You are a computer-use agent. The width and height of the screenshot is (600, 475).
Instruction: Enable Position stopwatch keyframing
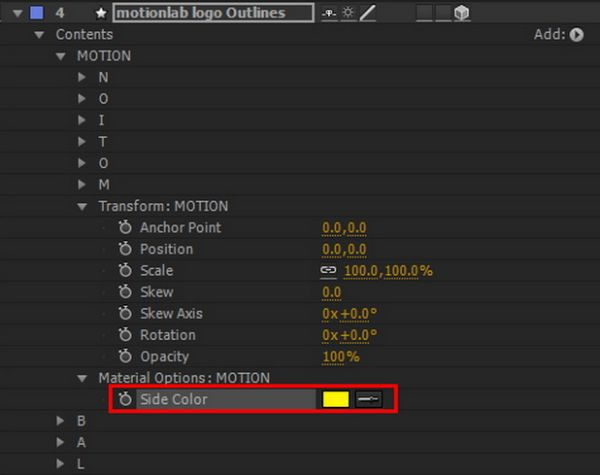click(x=125, y=249)
